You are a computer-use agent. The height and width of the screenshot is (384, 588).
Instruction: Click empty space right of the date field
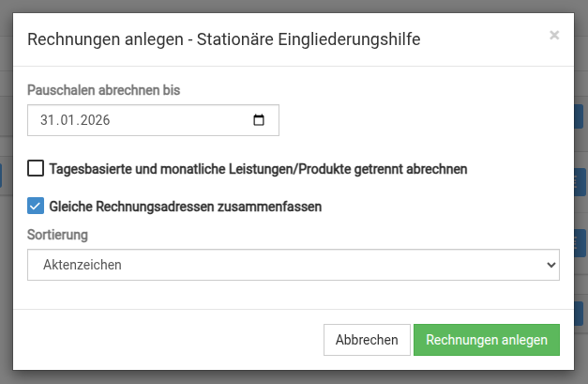[x=422, y=120]
